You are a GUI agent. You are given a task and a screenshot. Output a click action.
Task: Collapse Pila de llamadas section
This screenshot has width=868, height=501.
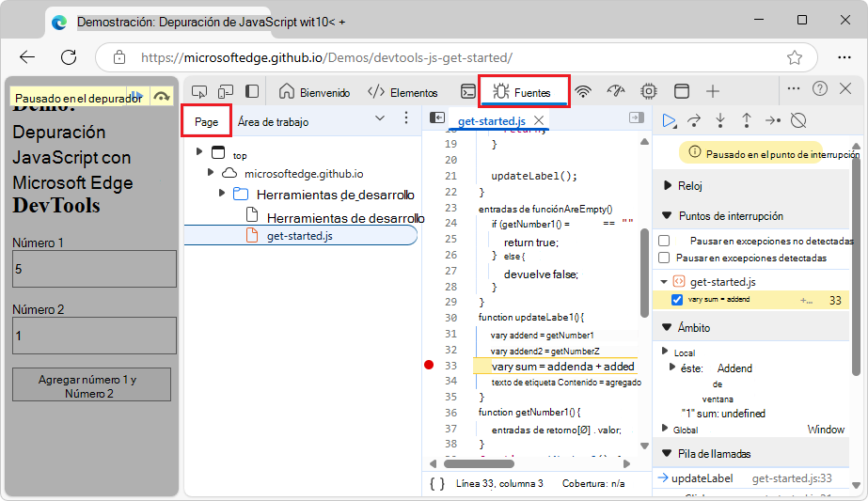[667, 453]
